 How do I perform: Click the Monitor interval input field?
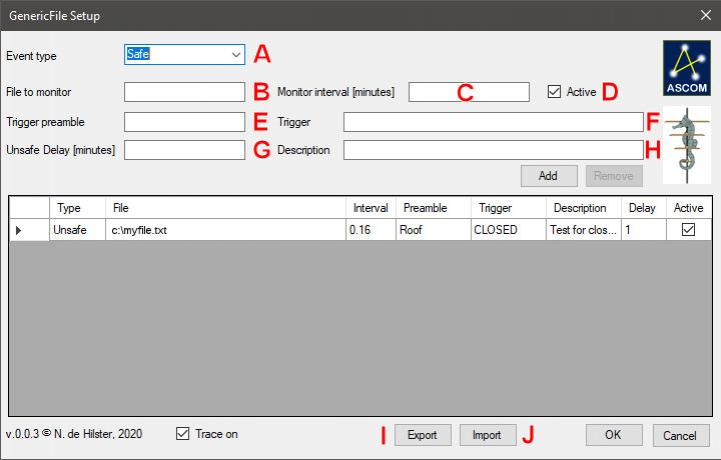coord(468,92)
